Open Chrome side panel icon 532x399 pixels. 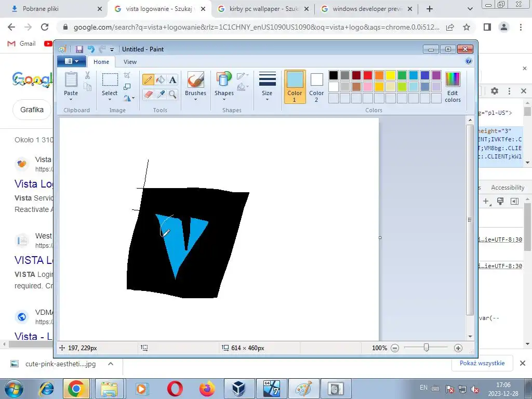487,27
